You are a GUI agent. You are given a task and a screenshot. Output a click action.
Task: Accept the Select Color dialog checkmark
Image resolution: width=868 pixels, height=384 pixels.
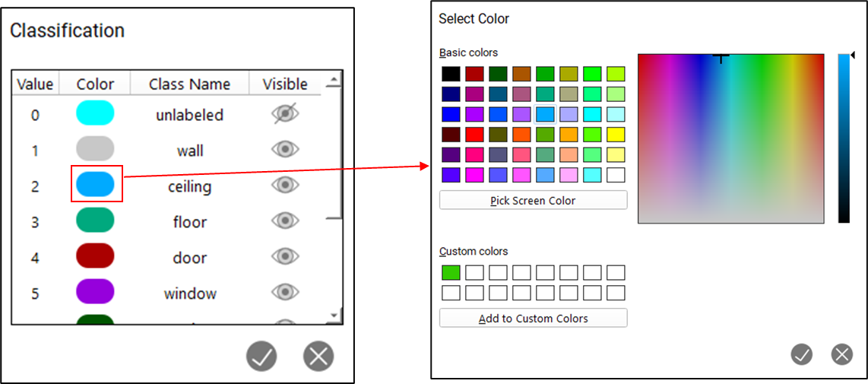[802, 354]
